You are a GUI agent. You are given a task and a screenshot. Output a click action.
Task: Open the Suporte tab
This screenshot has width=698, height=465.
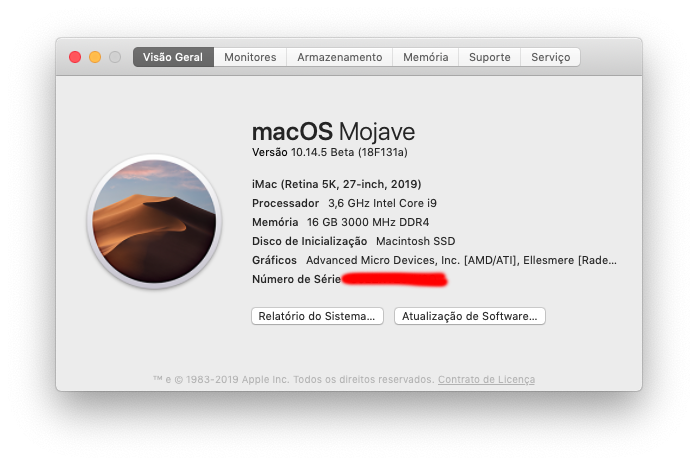490,57
